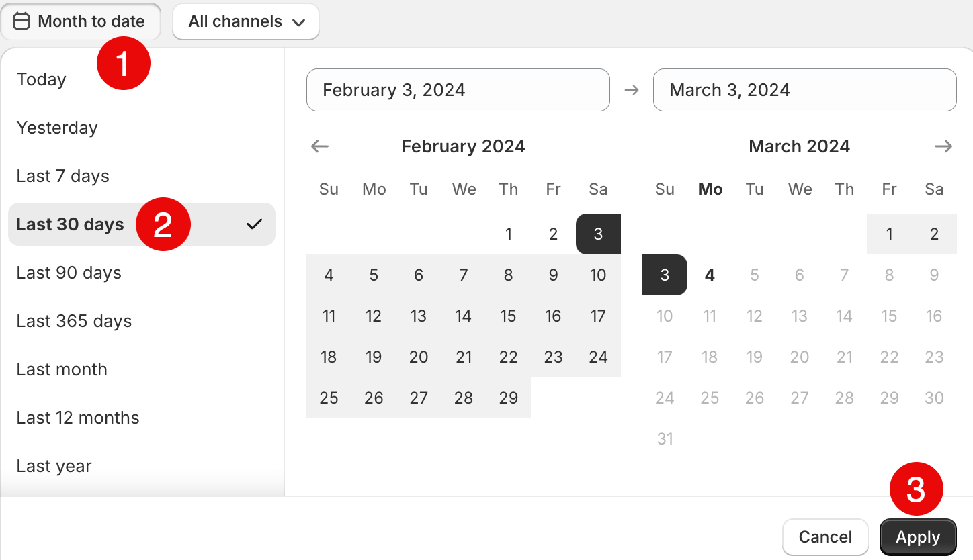Select Last 12 months range
This screenshot has width=973, height=560.
pos(77,417)
